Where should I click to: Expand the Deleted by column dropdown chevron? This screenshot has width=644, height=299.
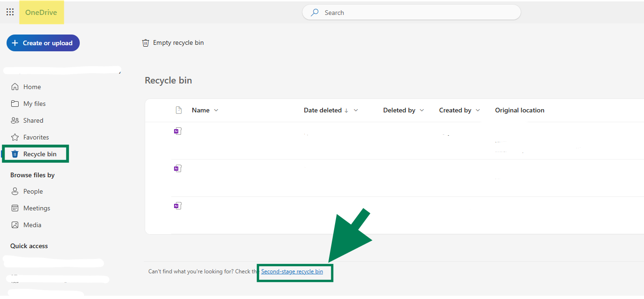tap(422, 111)
